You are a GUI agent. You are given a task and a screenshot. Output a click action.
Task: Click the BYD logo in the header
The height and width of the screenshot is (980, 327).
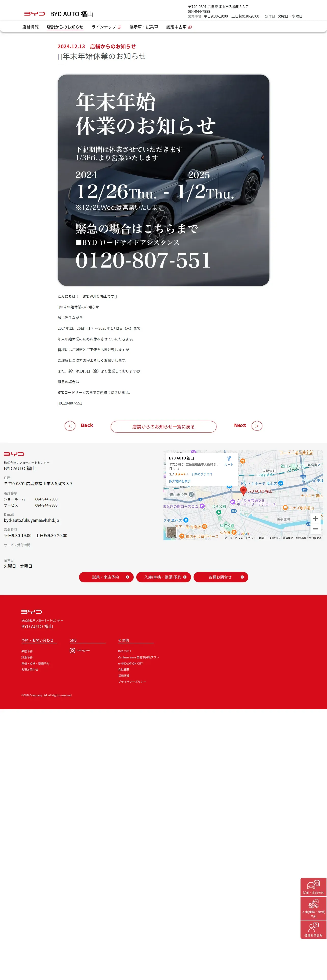(35, 14)
